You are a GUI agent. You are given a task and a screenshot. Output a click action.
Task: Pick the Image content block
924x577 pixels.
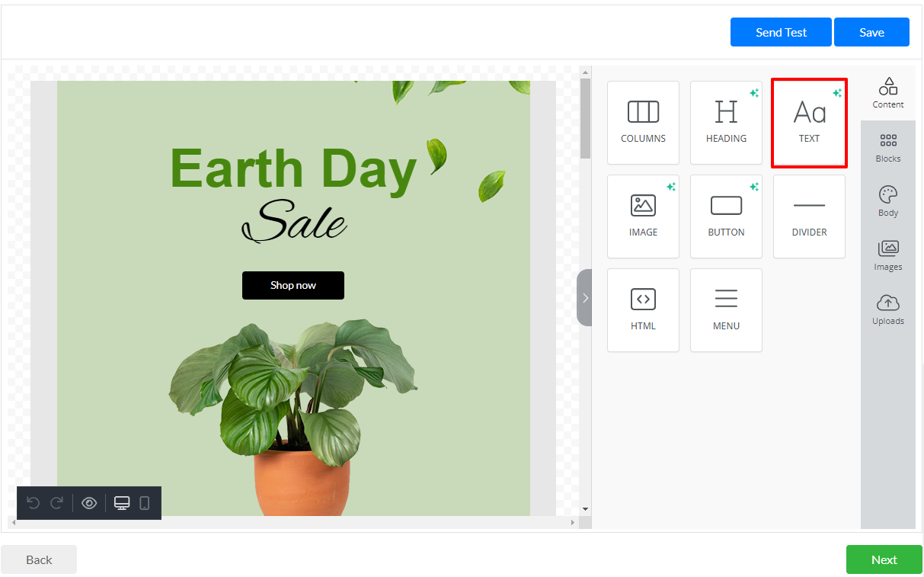pos(643,216)
